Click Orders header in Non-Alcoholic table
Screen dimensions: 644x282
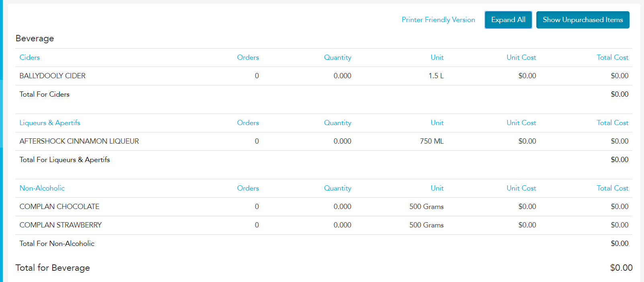click(x=248, y=188)
